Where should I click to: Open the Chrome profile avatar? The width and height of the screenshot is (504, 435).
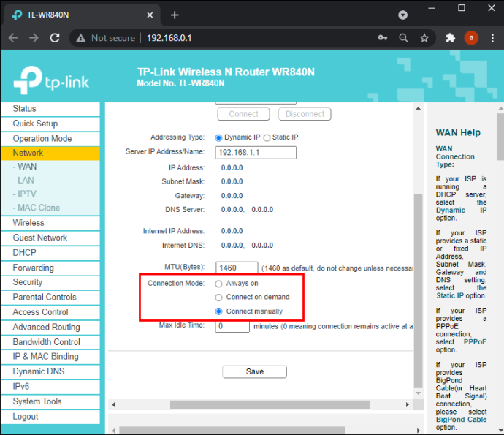tap(471, 38)
